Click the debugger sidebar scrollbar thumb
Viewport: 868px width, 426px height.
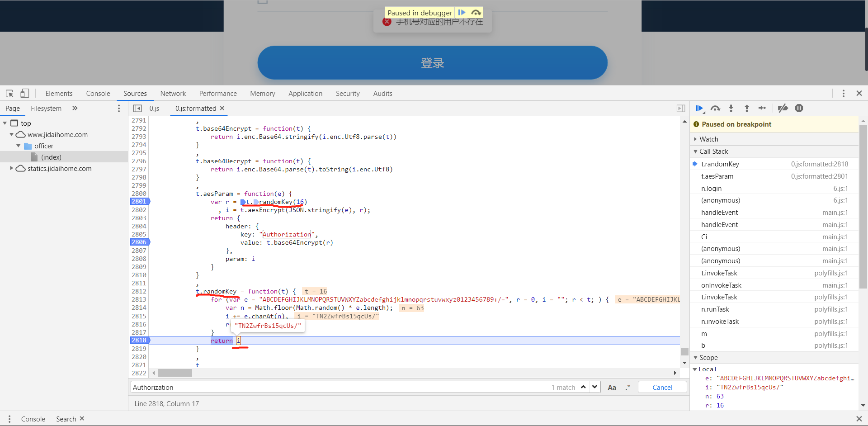pos(863,207)
